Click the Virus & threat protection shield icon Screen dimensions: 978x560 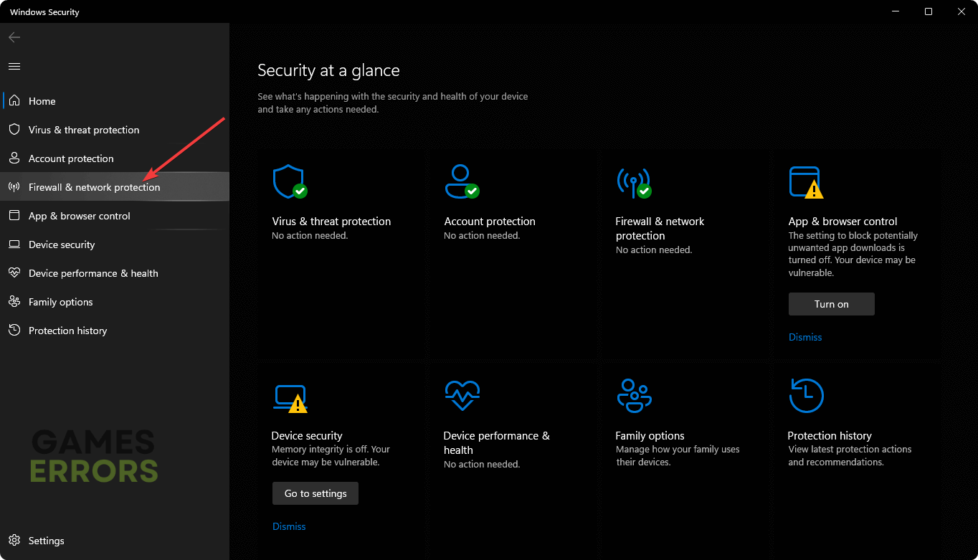[288, 182]
